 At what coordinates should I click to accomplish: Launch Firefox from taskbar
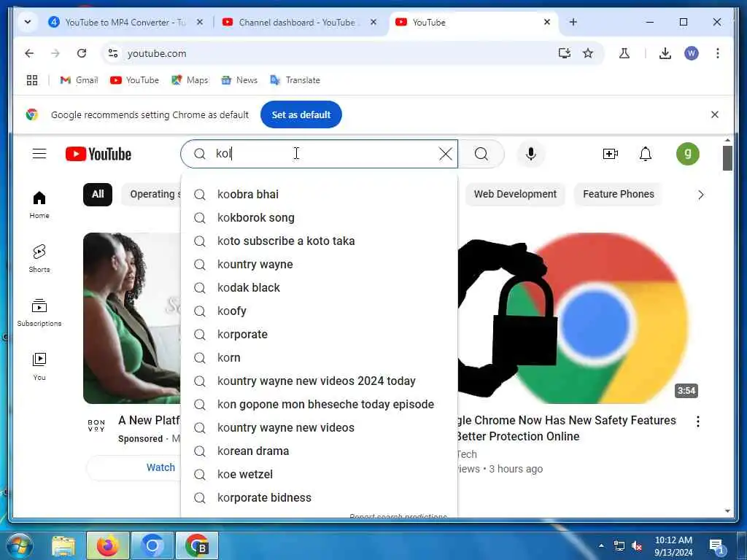pyautogui.click(x=108, y=545)
